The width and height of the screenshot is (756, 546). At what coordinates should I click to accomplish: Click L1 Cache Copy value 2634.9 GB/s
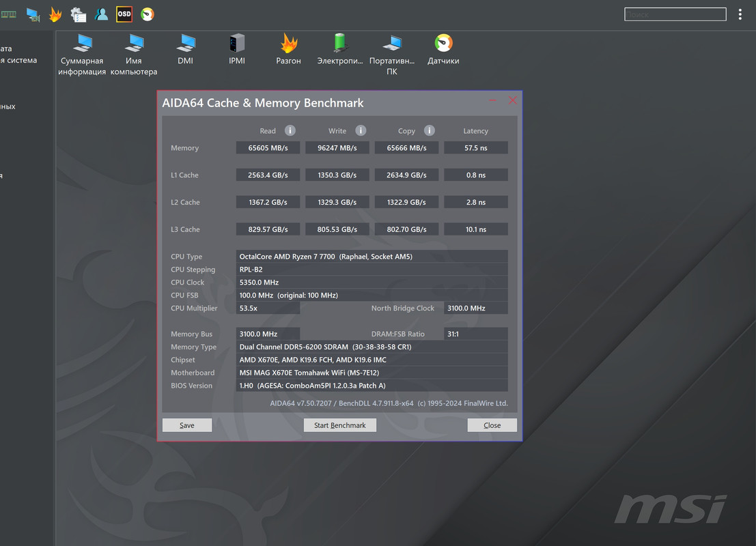(406, 175)
